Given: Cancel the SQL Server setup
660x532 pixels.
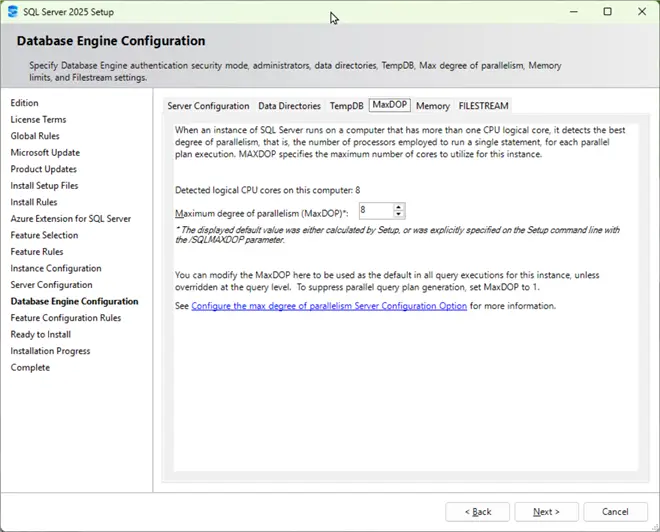Looking at the screenshot, I should [615, 512].
